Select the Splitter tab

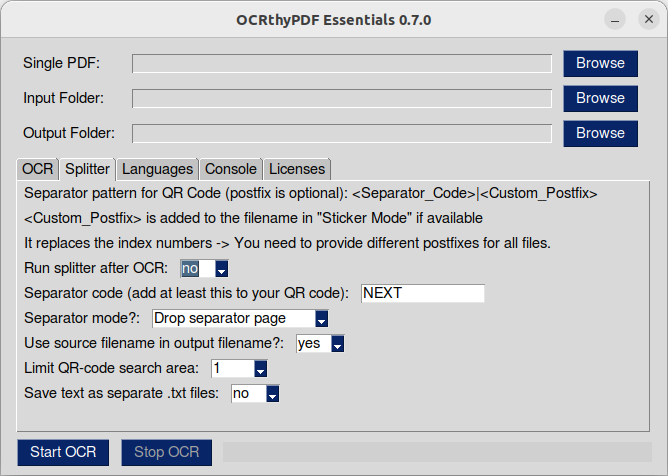coord(87,169)
